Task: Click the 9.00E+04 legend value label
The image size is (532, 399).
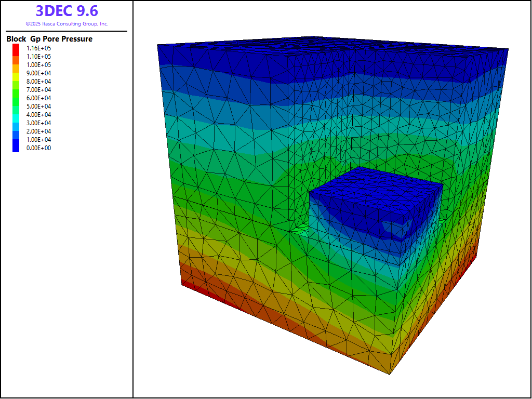Action: tap(38, 73)
